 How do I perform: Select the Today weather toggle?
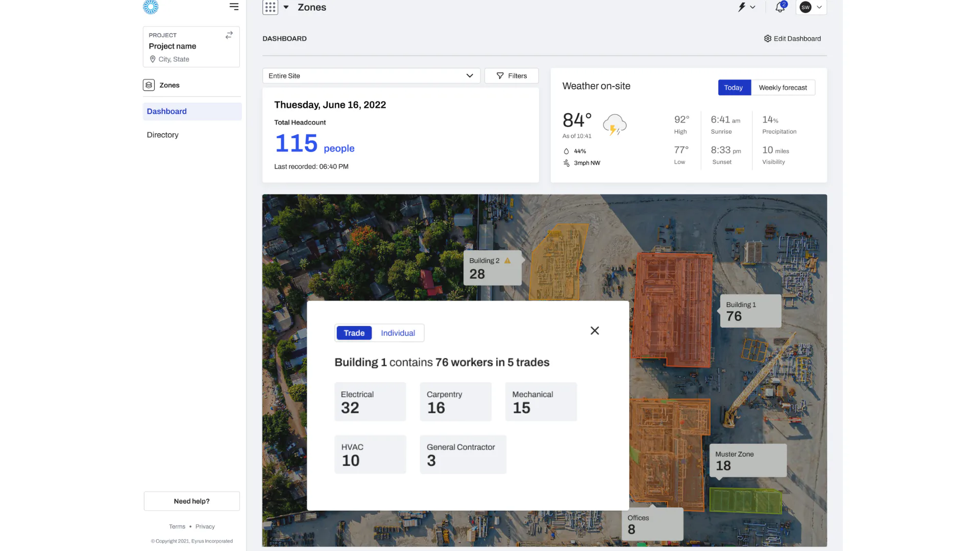coord(734,88)
